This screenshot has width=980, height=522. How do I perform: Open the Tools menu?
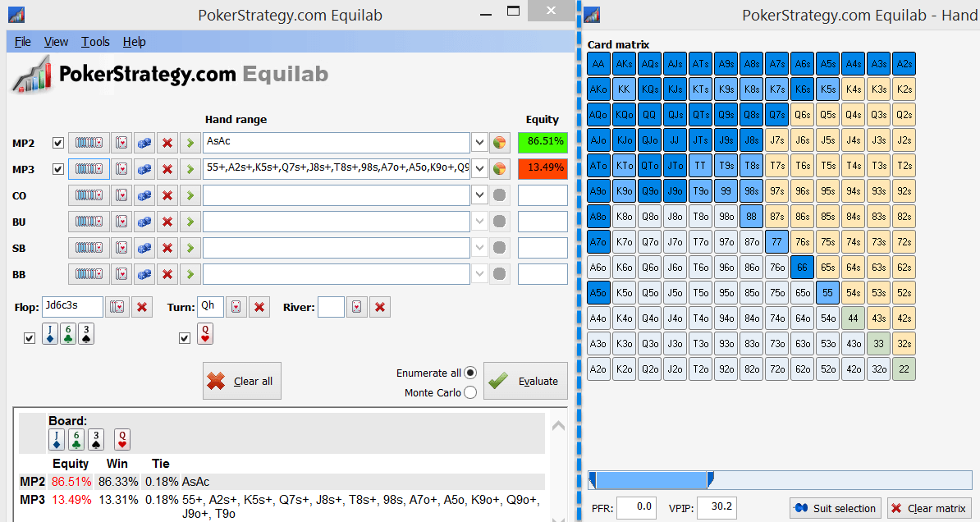point(95,42)
